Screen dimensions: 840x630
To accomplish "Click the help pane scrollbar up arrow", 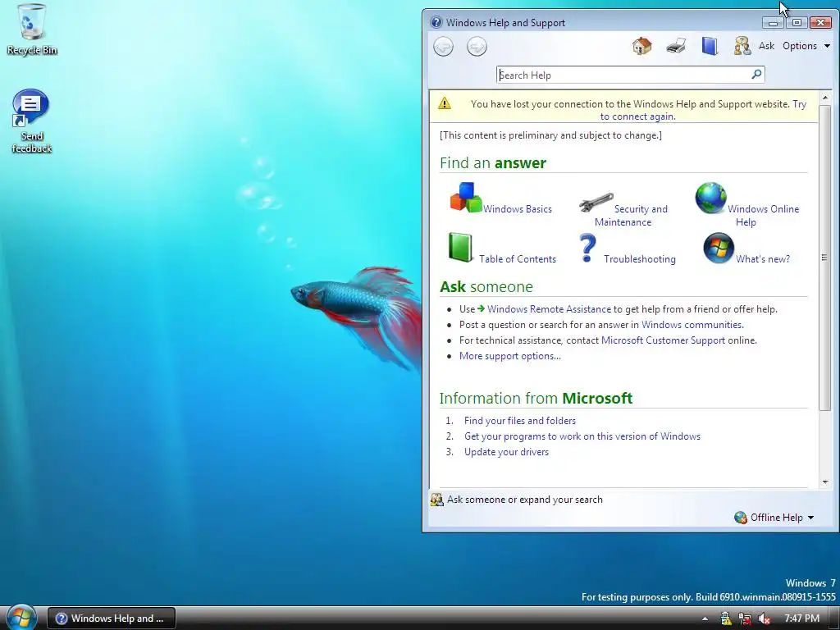I will click(825, 98).
